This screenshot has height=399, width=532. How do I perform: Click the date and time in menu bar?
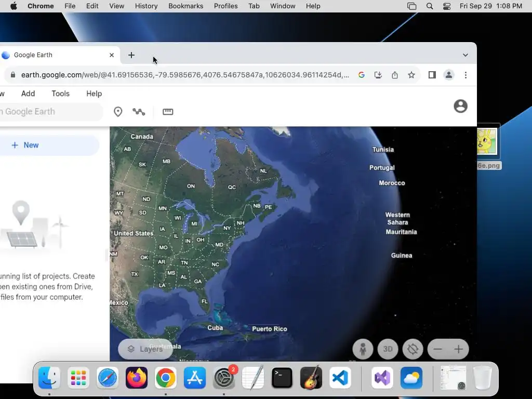(491, 6)
